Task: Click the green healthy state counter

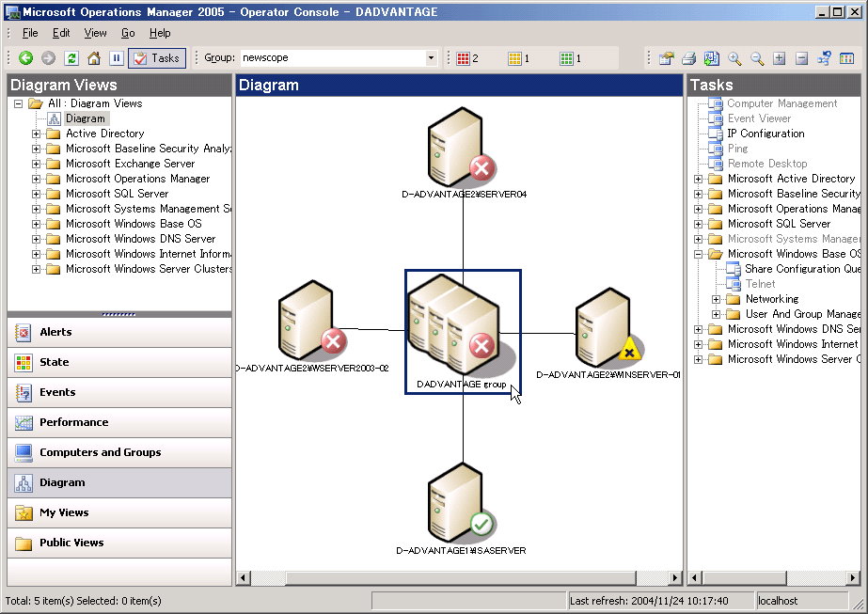Action: point(571,58)
